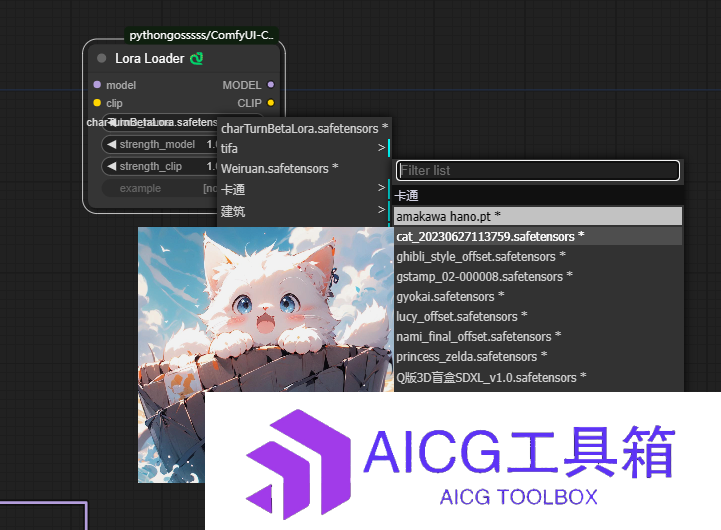Click the pythongosssss/ComfyUI-C.. node badge

click(x=201, y=35)
